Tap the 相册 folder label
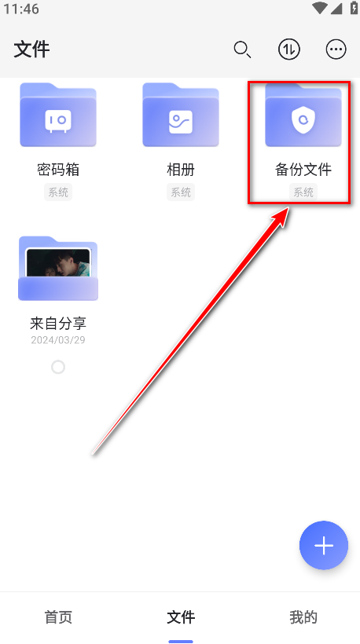Viewport: 360px width, 644px height. [181, 169]
